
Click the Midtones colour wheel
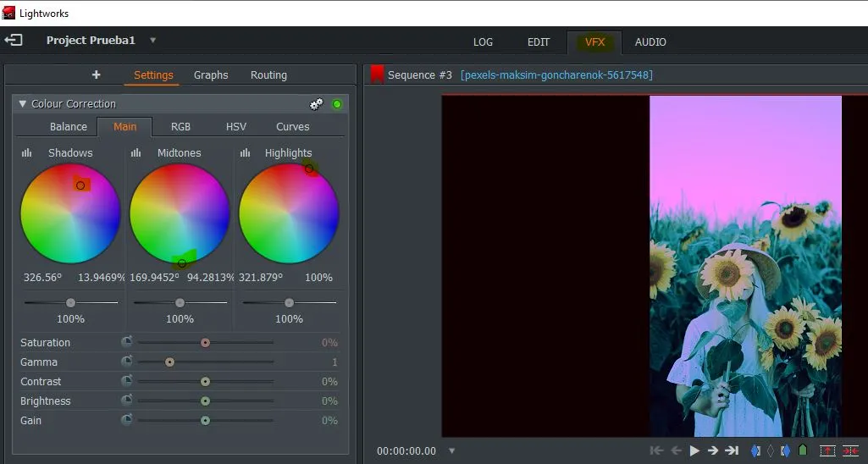pyautogui.click(x=180, y=213)
